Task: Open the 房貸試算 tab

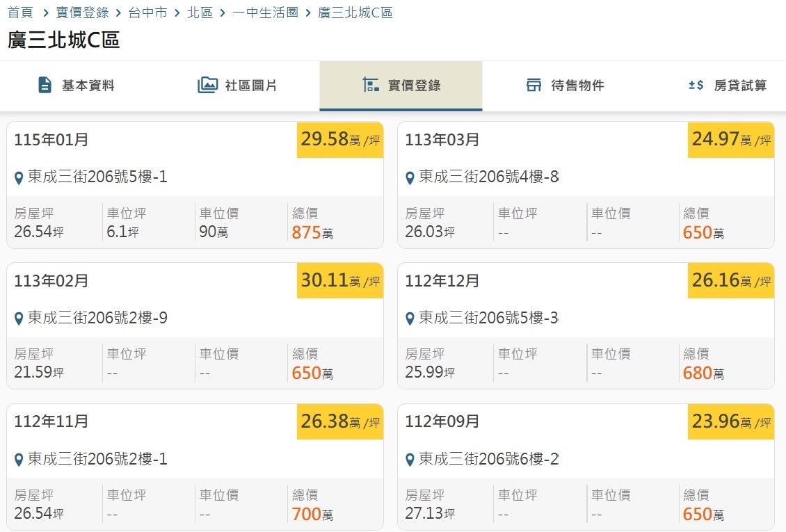Action: [728, 86]
